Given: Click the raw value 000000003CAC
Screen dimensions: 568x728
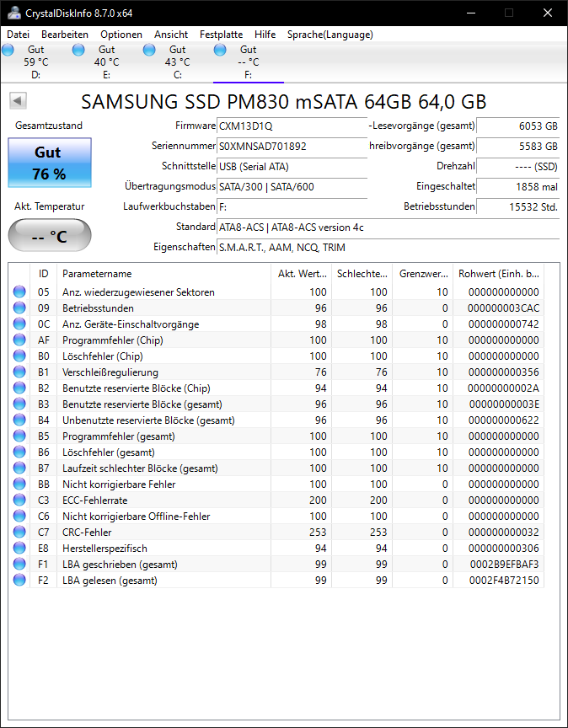Looking at the screenshot, I should point(503,308).
